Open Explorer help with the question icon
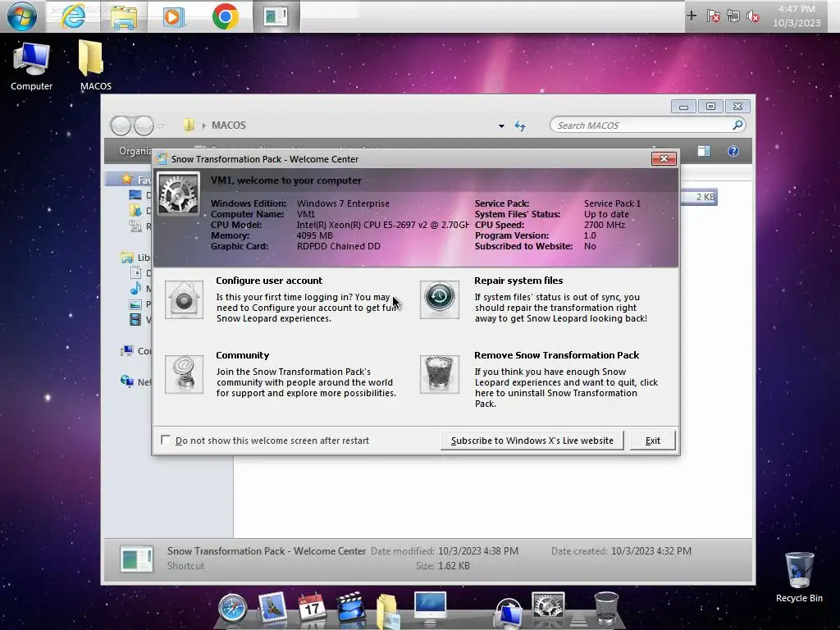This screenshot has height=630, width=840. [x=733, y=151]
